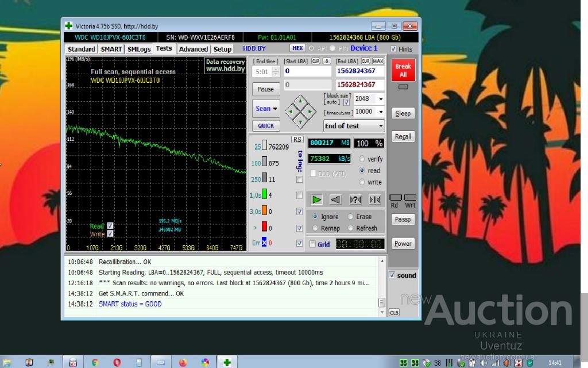Image resolution: width=588 pixels, height=368 pixels.
Task: Click the Rd indicator lamp
Action: (x=396, y=198)
